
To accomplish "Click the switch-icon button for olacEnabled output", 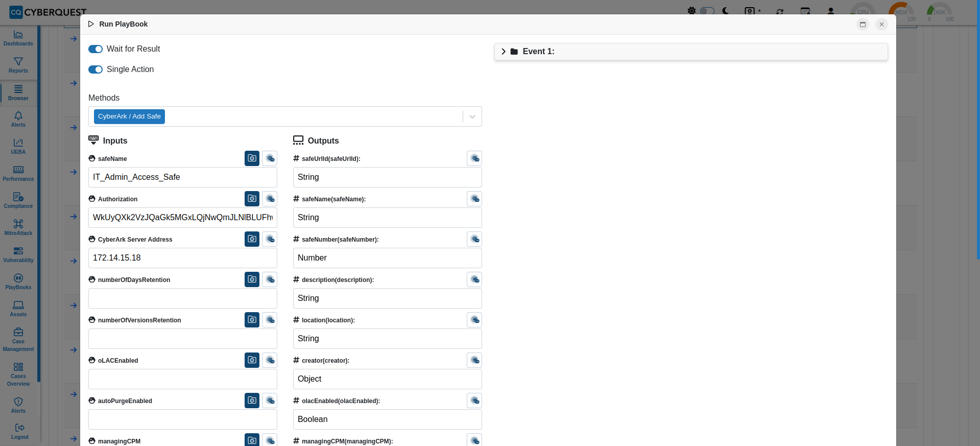I will [474, 401].
